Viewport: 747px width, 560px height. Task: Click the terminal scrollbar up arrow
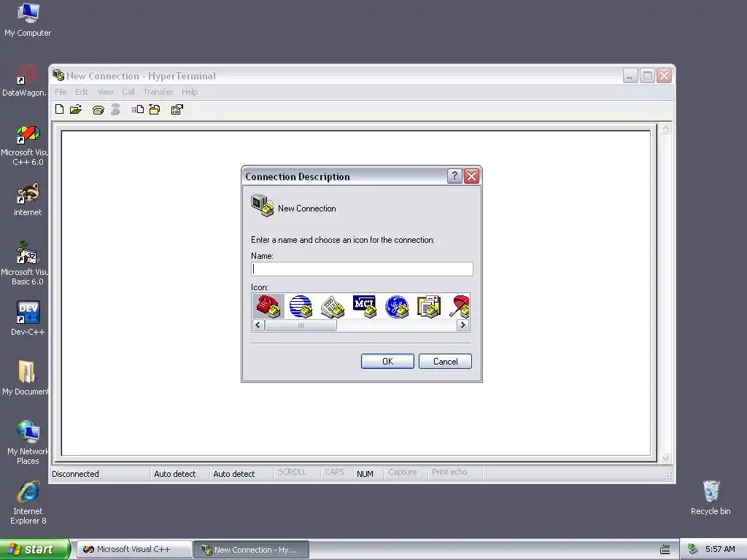pyautogui.click(x=665, y=128)
